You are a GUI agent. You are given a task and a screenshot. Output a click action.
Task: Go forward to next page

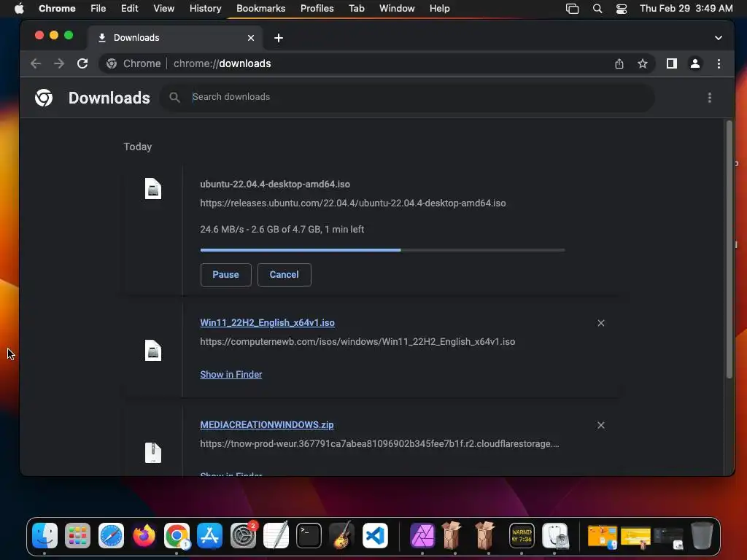pos(59,63)
